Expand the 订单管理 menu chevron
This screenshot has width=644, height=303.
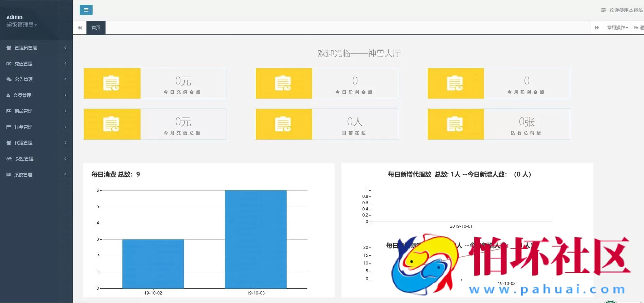click(65, 127)
